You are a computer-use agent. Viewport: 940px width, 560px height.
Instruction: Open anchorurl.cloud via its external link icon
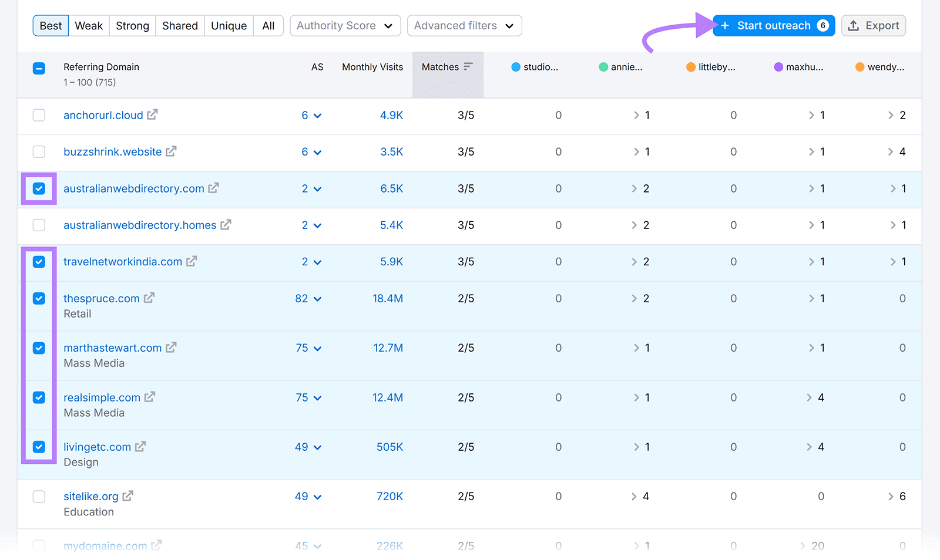pyautogui.click(x=152, y=115)
